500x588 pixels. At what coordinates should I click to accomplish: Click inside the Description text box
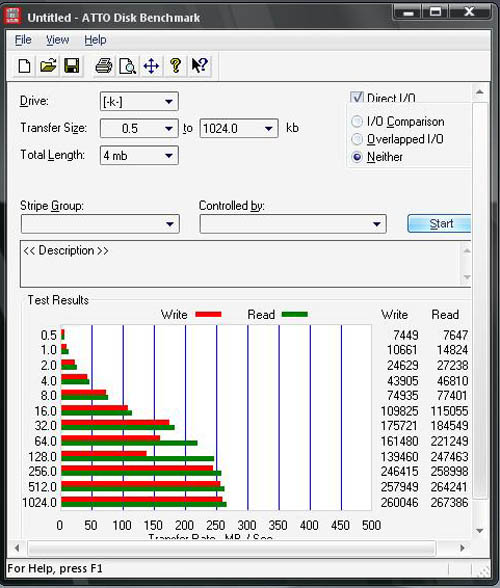point(240,264)
